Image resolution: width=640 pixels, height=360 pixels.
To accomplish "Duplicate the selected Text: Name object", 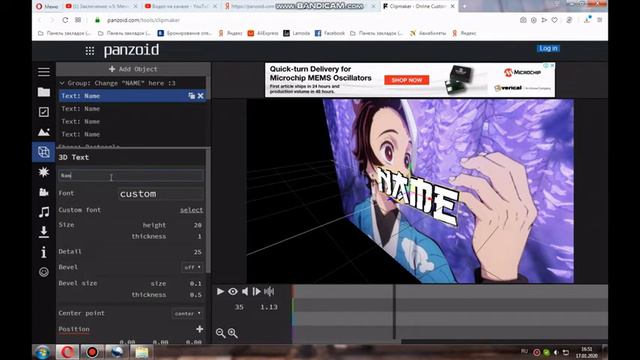I will click(x=191, y=96).
